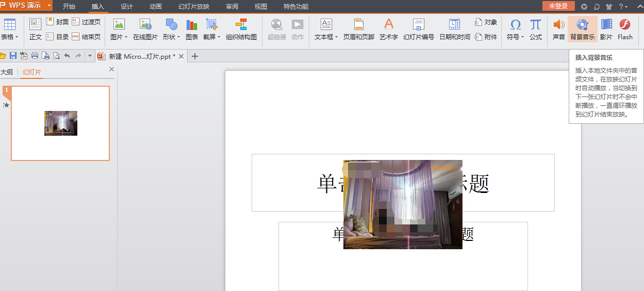Switch to the 视图 ribbon tab
Viewport: 644px width, 291px height.
click(261, 7)
